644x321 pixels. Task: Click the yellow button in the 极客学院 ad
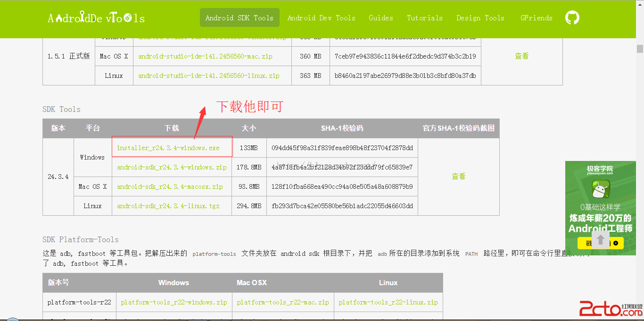[601, 243]
